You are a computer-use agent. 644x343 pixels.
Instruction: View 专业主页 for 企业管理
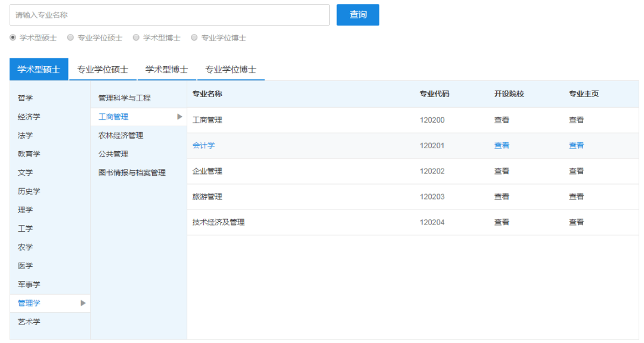click(x=577, y=171)
